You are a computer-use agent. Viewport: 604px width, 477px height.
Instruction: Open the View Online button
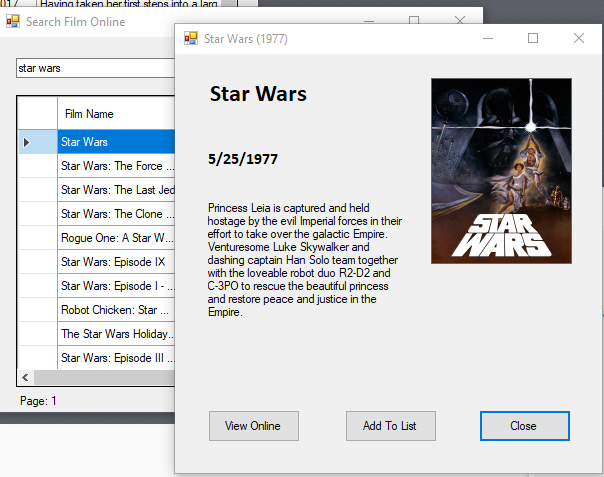point(253,426)
